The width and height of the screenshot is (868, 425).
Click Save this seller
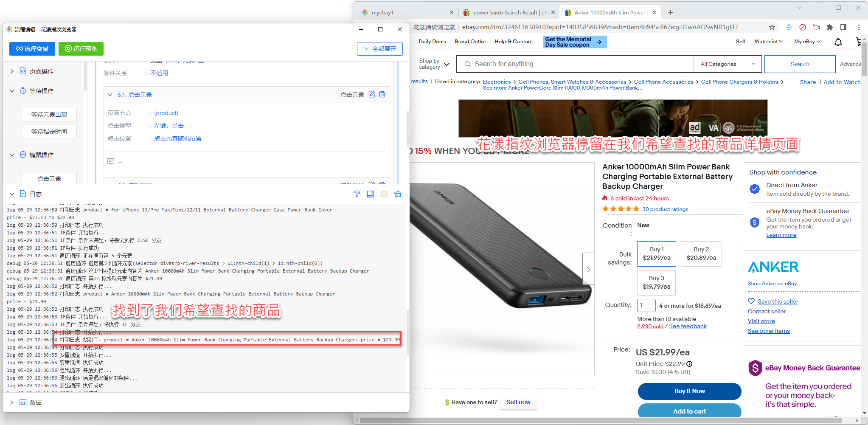click(778, 301)
